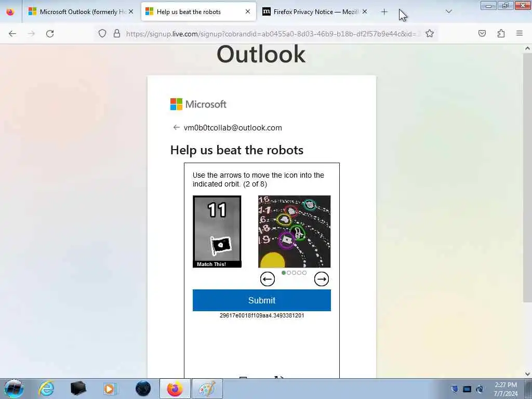Click the Microsoft logo on the sign-up card
Screen dimensions: 532x399
click(198, 104)
